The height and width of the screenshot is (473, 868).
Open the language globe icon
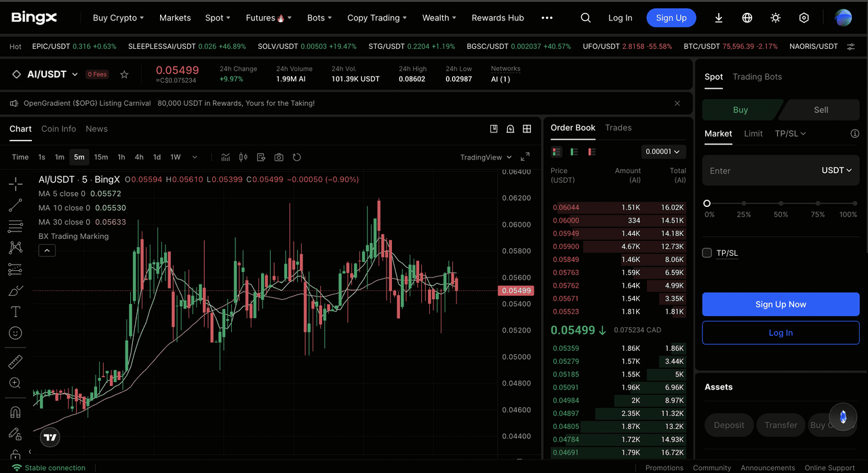pos(747,18)
